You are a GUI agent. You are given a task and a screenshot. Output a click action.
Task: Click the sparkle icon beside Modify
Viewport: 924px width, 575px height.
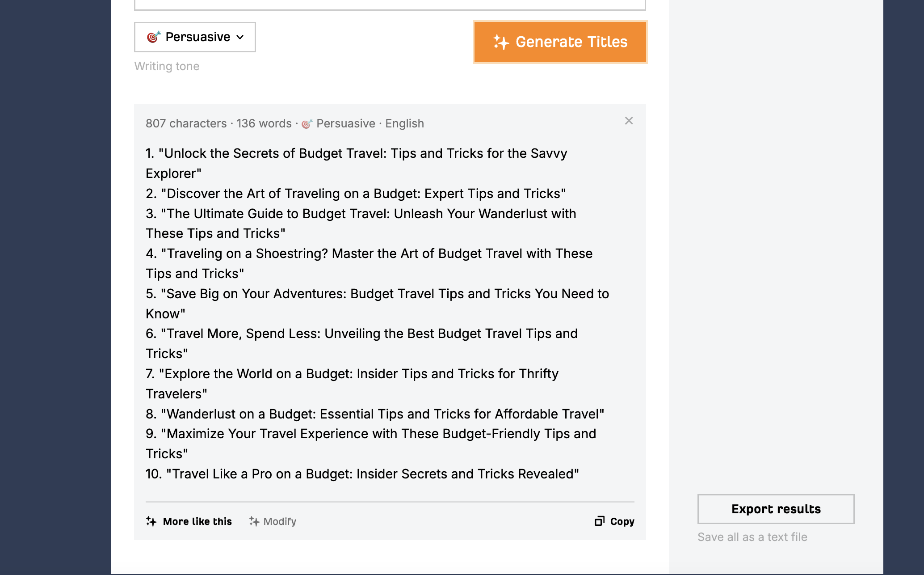[254, 521]
